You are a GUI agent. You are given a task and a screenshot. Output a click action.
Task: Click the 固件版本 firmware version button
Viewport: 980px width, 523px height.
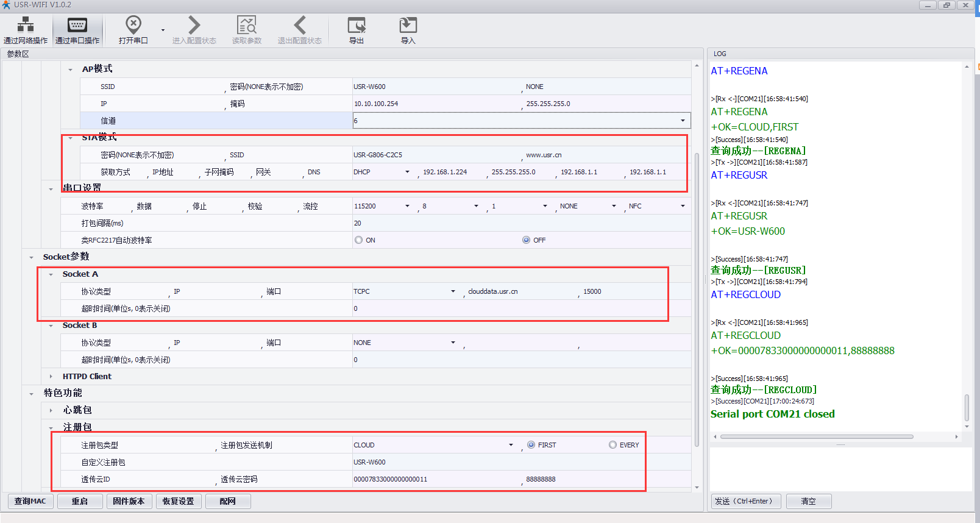pos(129,501)
